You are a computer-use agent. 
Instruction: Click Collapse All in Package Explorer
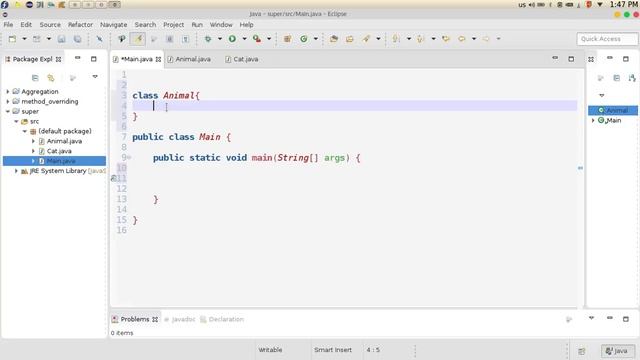pyautogui.click(x=35, y=78)
